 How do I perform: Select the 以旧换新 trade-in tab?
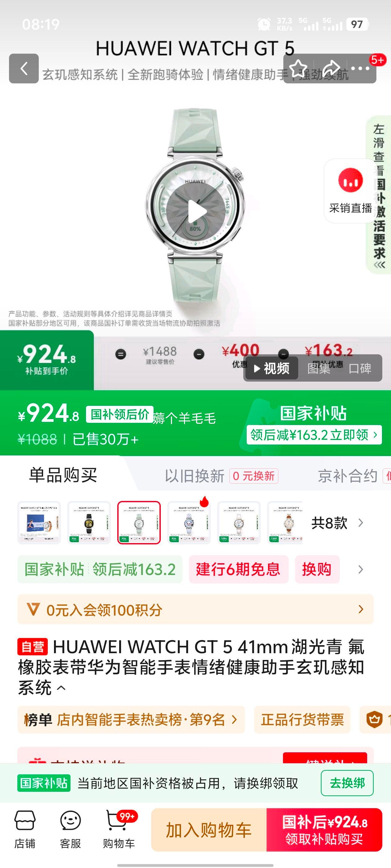(x=194, y=476)
